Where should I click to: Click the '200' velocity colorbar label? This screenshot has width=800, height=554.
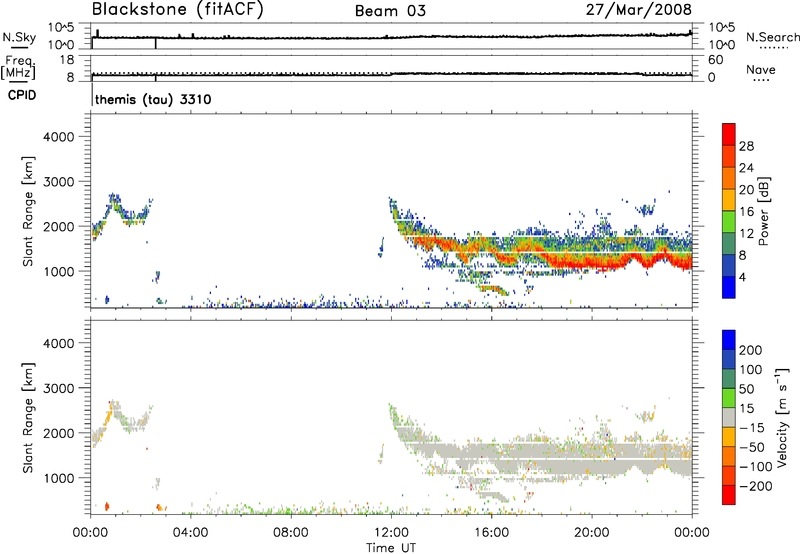[751, 350]
